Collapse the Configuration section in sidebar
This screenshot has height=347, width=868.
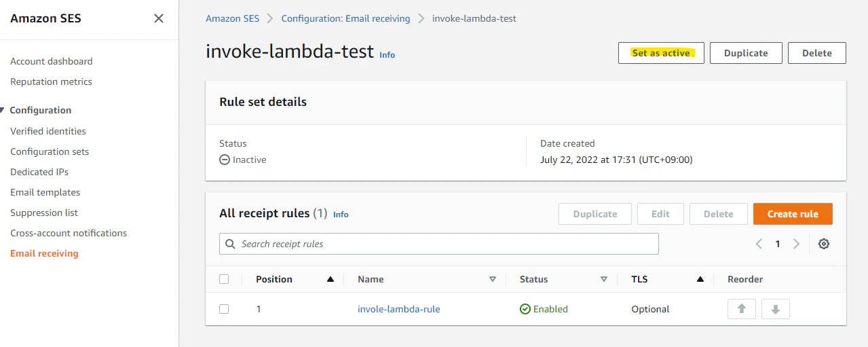[x=3, y=110]
